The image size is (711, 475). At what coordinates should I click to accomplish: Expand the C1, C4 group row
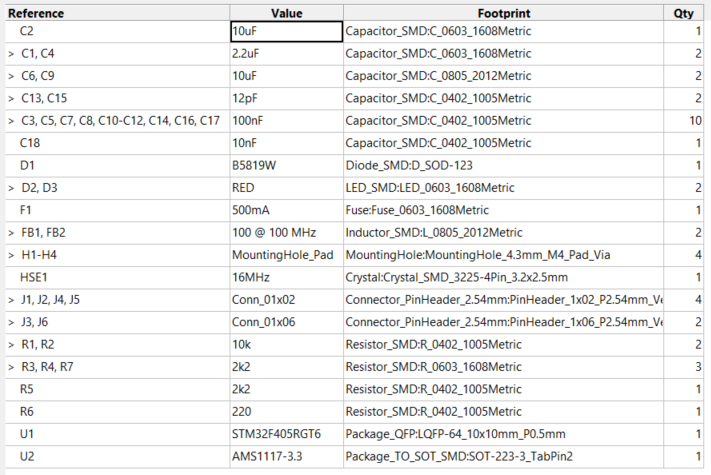pos(10,54)
